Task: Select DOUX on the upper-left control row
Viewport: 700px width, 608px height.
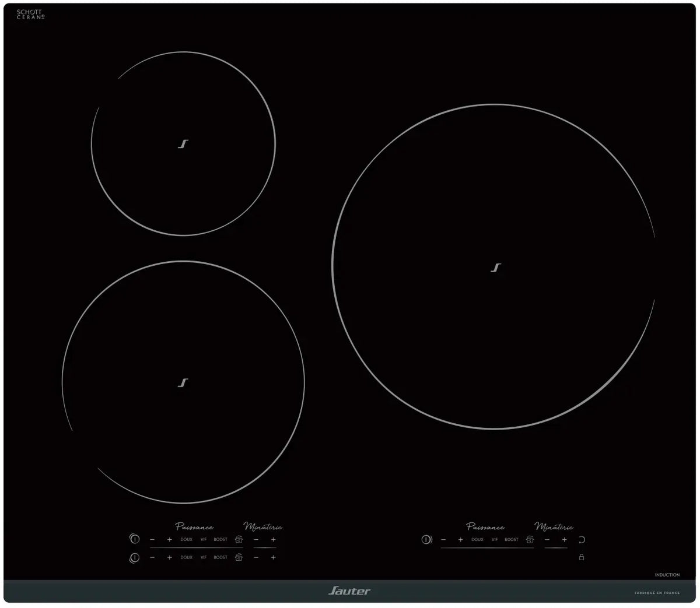Action: (x=186, y=540)
